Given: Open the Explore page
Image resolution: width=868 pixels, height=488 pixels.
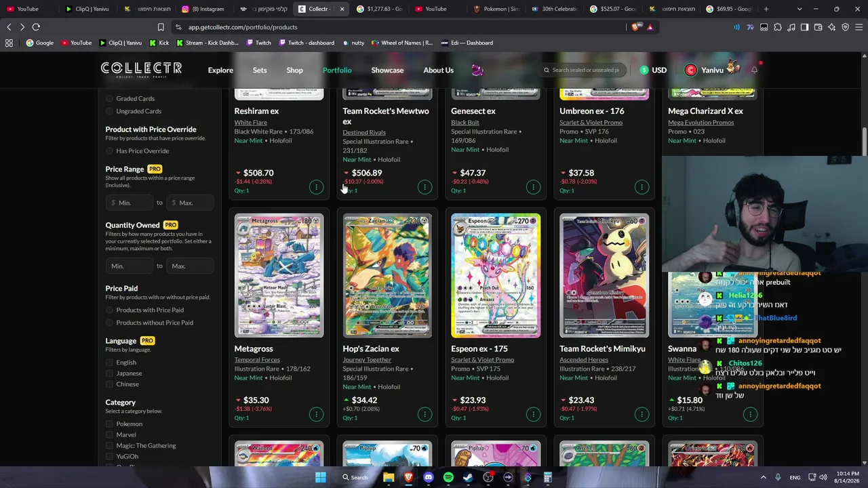Looking at the screenshot, I should [220, 70].
